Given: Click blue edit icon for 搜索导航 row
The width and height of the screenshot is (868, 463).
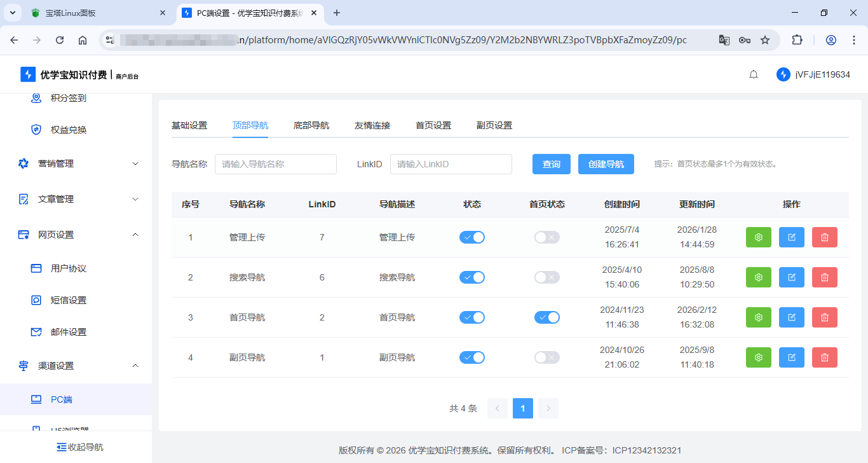Looking at the screenshot, I should (x=791, y=277).
